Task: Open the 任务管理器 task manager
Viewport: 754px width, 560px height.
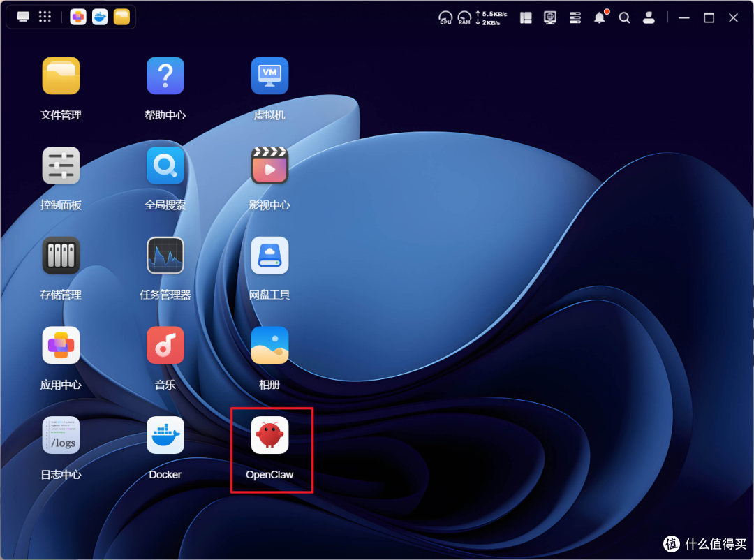Action: [165, 256]
